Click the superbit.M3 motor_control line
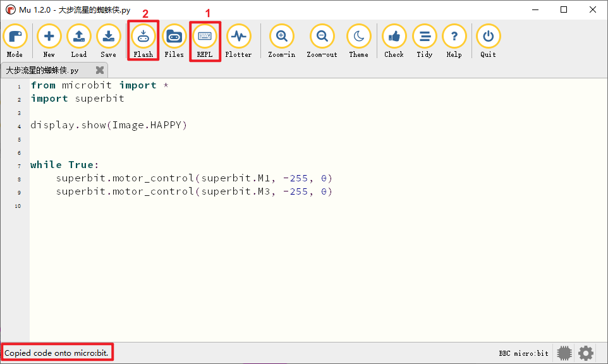This screenshot has height=364, width=608. click(194, 191)
